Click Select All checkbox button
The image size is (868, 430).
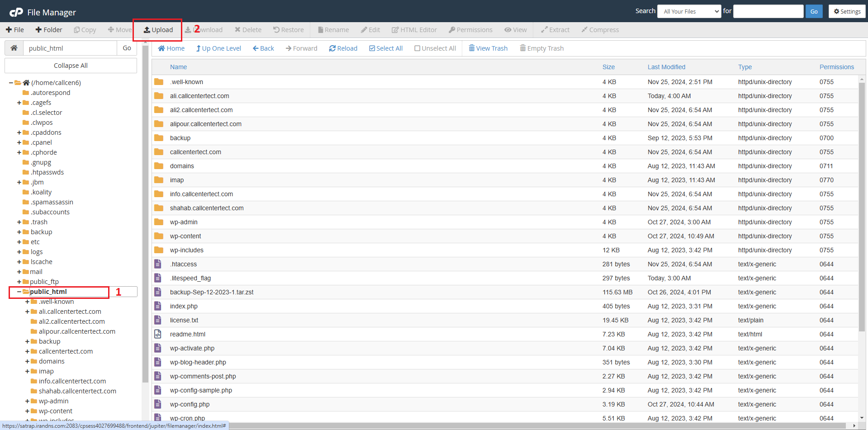[386, 48]
